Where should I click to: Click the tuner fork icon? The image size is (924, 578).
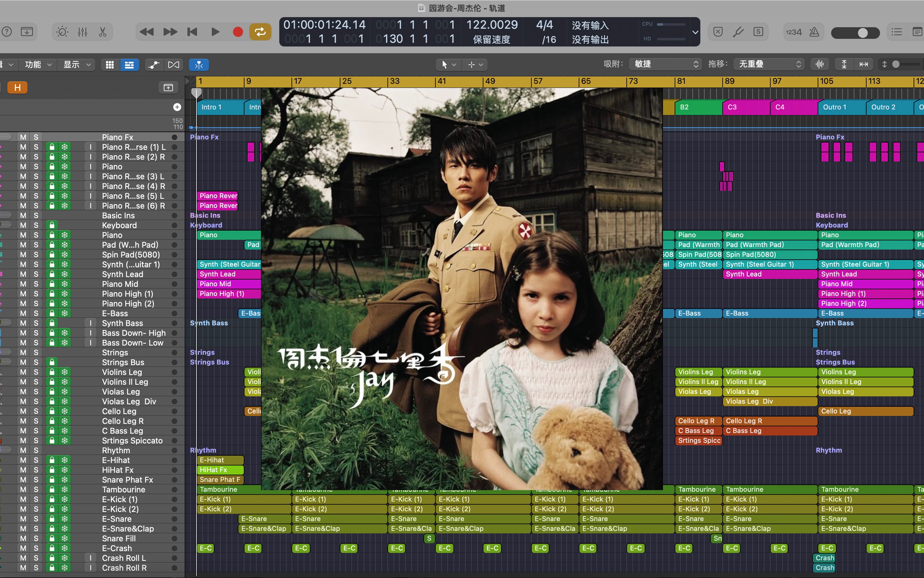(738, 32)
